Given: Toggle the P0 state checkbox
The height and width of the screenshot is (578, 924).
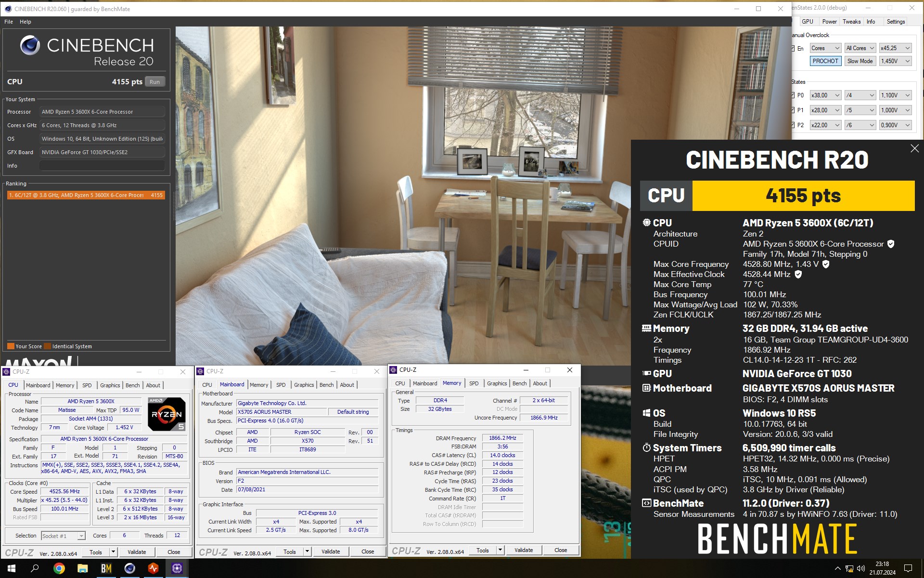Looking at the screenshot, I should tap(793, 95).
